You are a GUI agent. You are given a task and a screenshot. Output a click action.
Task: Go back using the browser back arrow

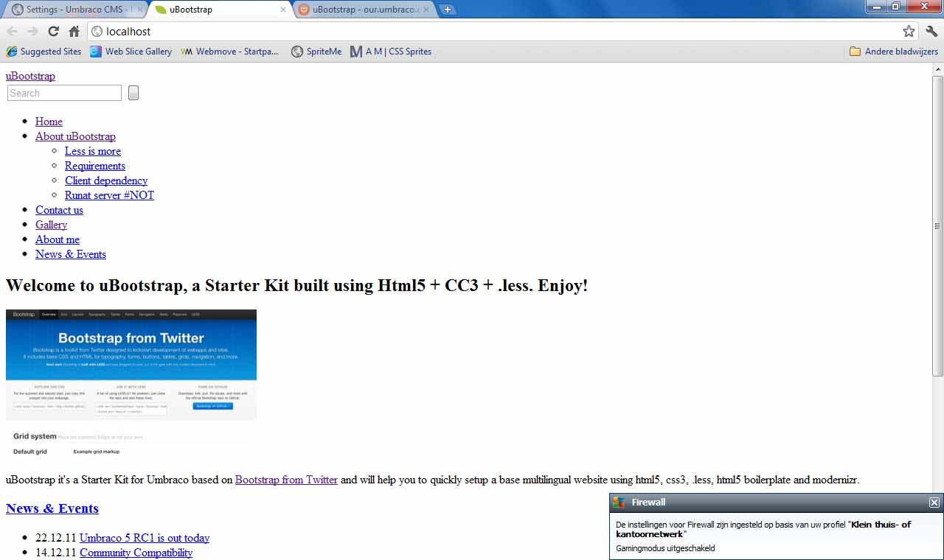[x=13, y=31]
